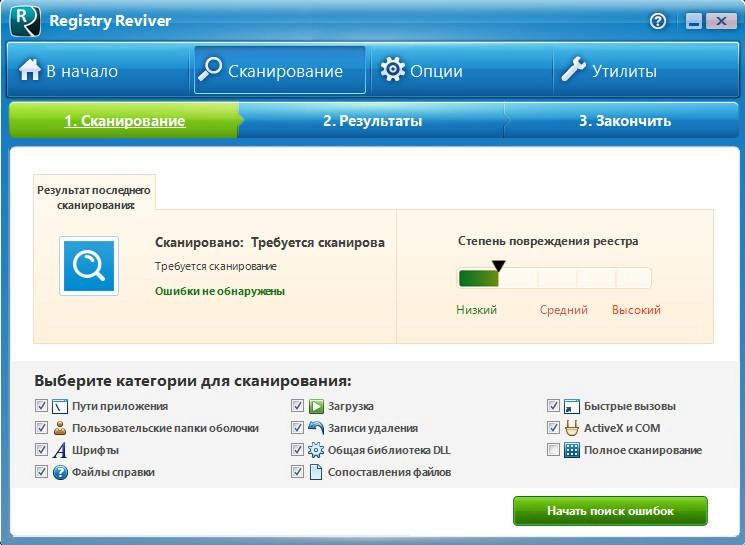
Task: Minimize the Registry Reviver window
Action: click(x=694, y=21)
